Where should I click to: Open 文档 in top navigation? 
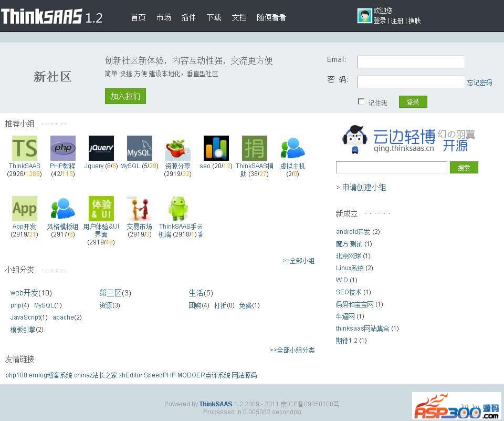[x=239, y=17]
